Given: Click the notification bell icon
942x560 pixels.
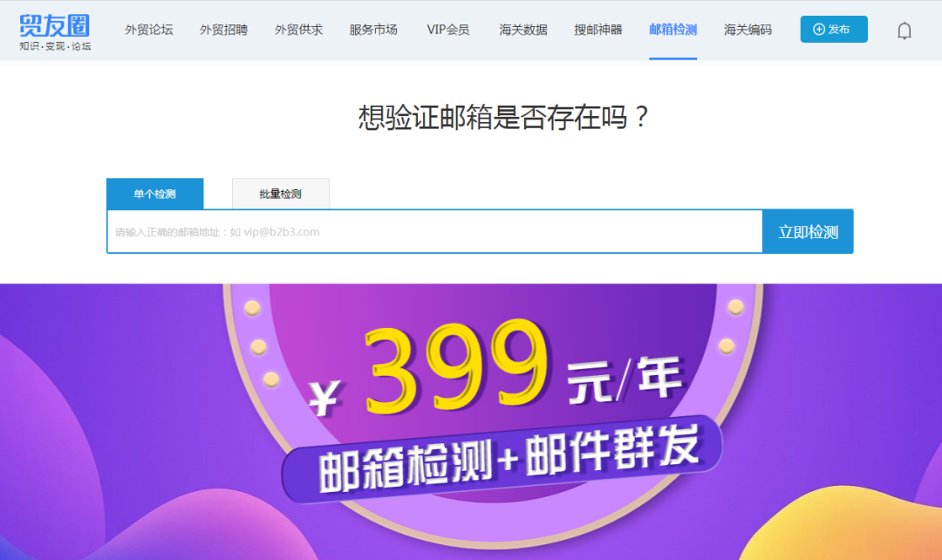Looking at the screenshot, I should [904, 31].
